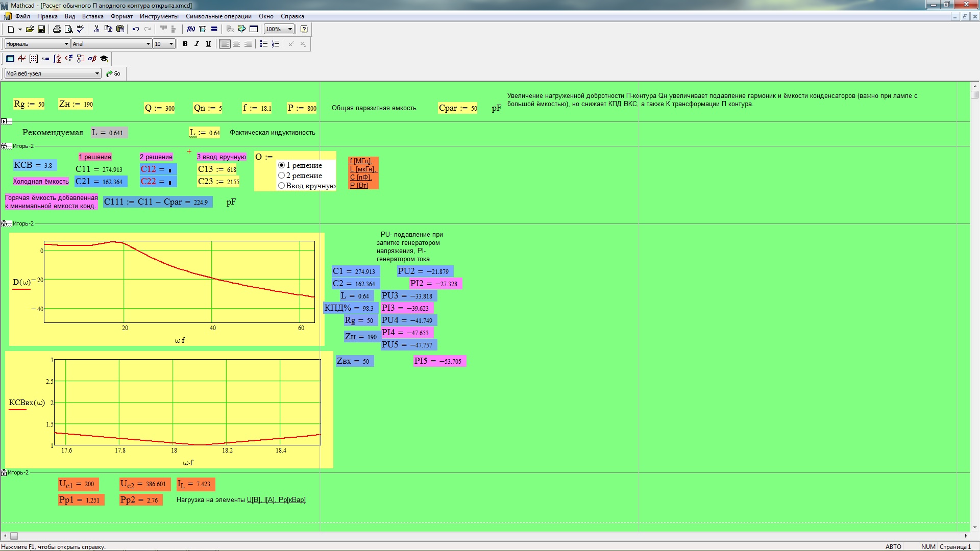This screenshot has height=551, width=980.
Task: Expand the New document template arrow
Action: pos(20,29)
